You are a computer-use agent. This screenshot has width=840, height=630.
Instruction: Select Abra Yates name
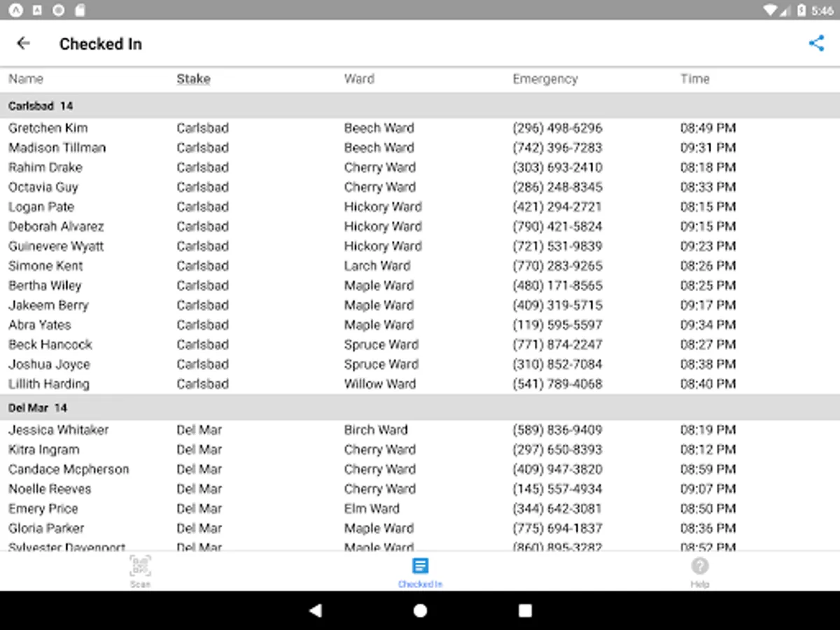click(x=40, y=324)
